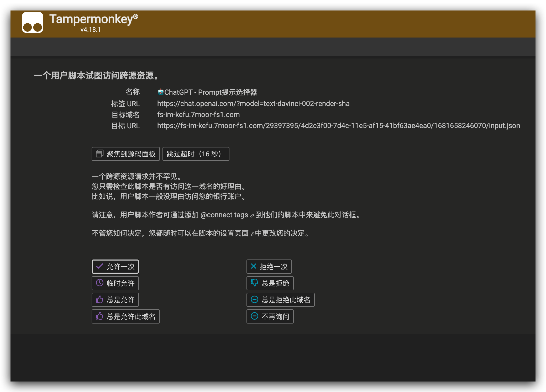Click 总是允许 always allow button
The width and height of the screenshot is (546, 392).
point(115,300)
